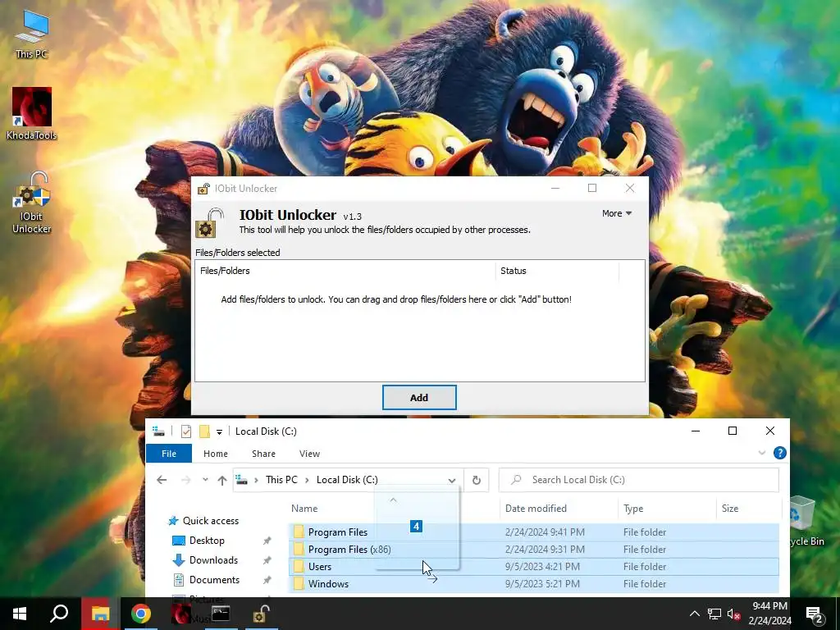Select Documents in navigation pane
The image size is (840, 630).
[214, 580]
